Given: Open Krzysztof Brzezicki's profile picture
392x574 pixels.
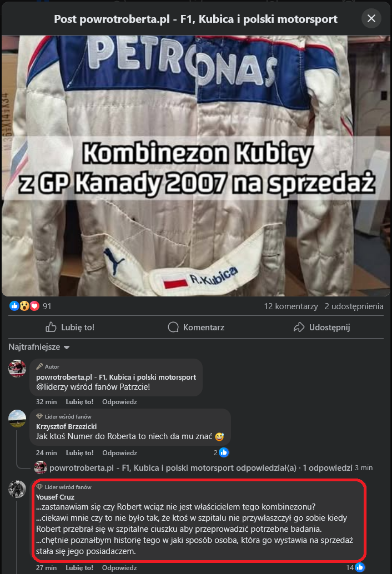Looking at the screenshot, I should (17, 418).
